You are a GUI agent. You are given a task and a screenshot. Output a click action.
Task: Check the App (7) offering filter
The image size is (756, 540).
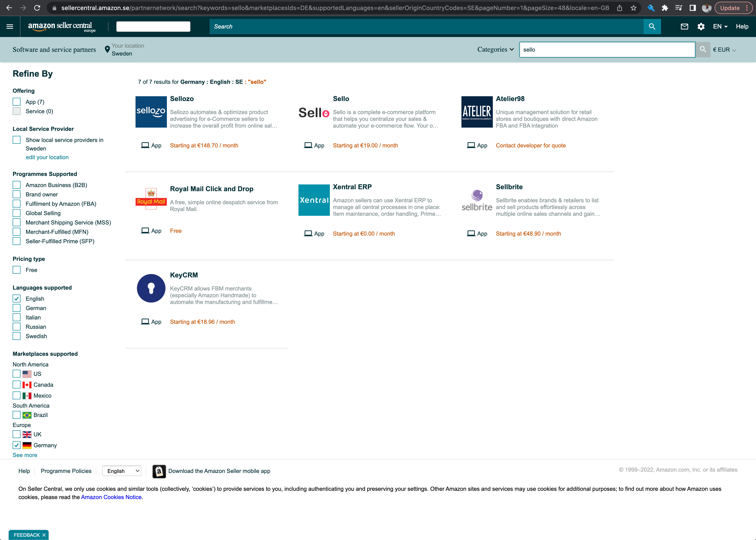point(17,102)
